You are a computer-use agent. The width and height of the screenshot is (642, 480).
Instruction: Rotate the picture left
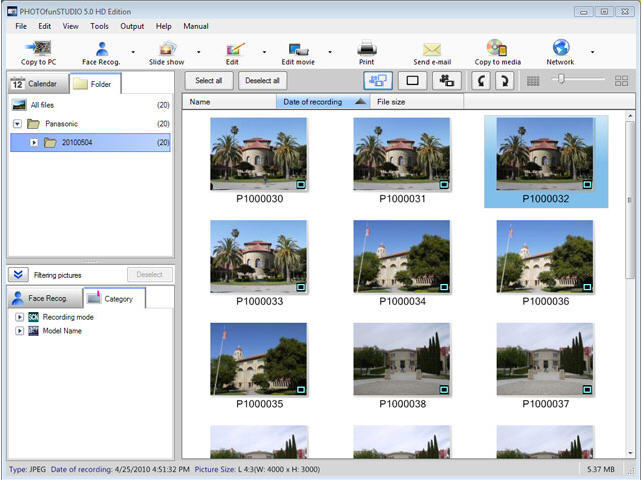click(480, 80)
